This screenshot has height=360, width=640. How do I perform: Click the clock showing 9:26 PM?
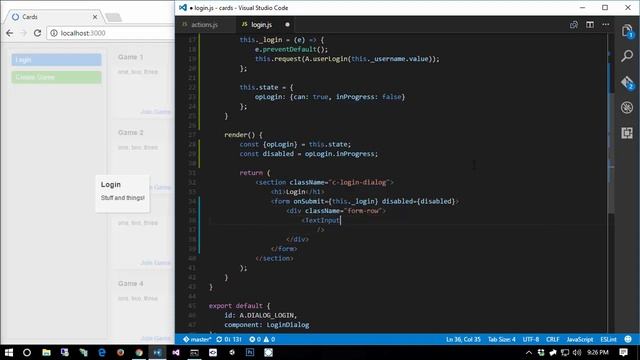coord(598,352)
